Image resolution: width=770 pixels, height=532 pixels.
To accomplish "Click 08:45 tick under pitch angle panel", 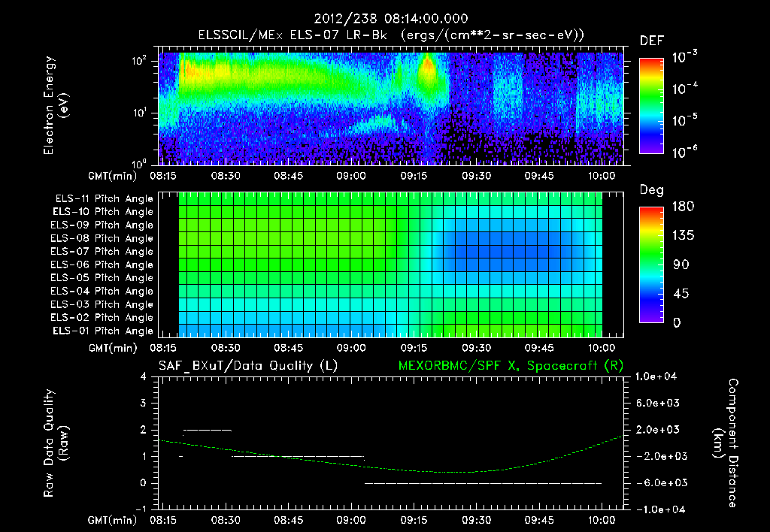I will (288, 349).
